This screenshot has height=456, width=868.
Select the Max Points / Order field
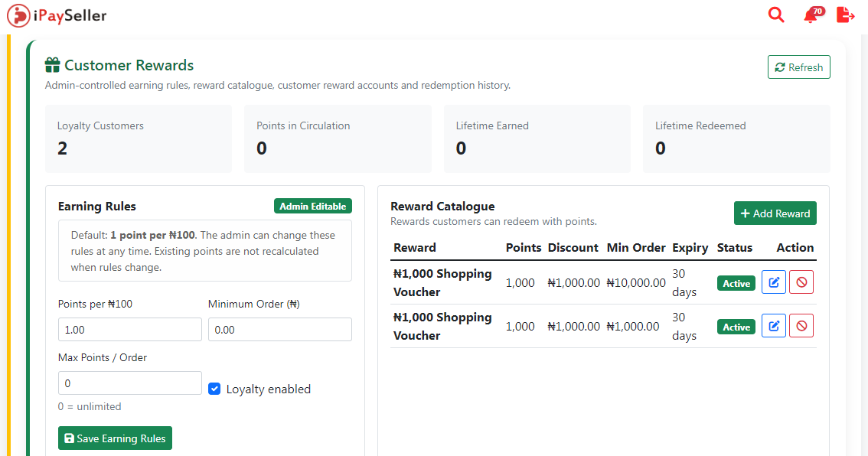coord(130,383)
